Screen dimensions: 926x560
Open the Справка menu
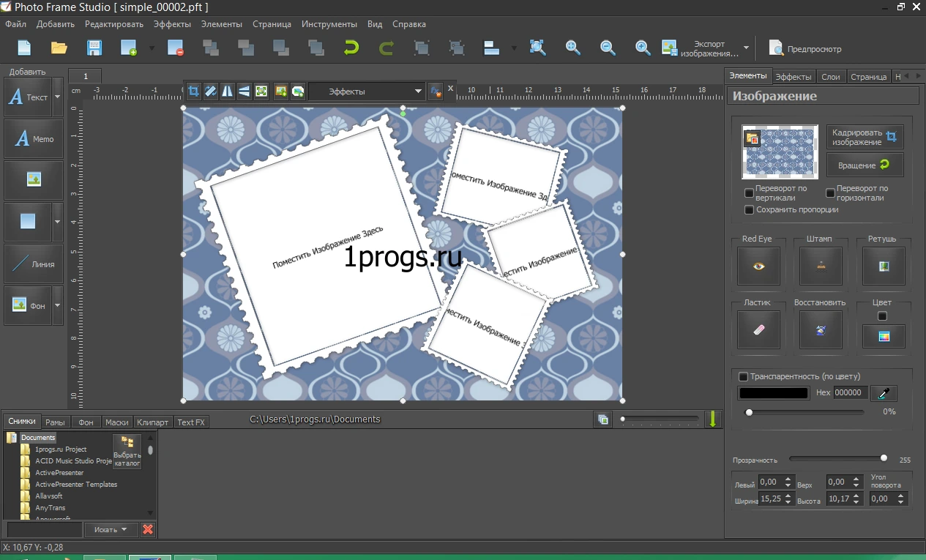point(409,24)
